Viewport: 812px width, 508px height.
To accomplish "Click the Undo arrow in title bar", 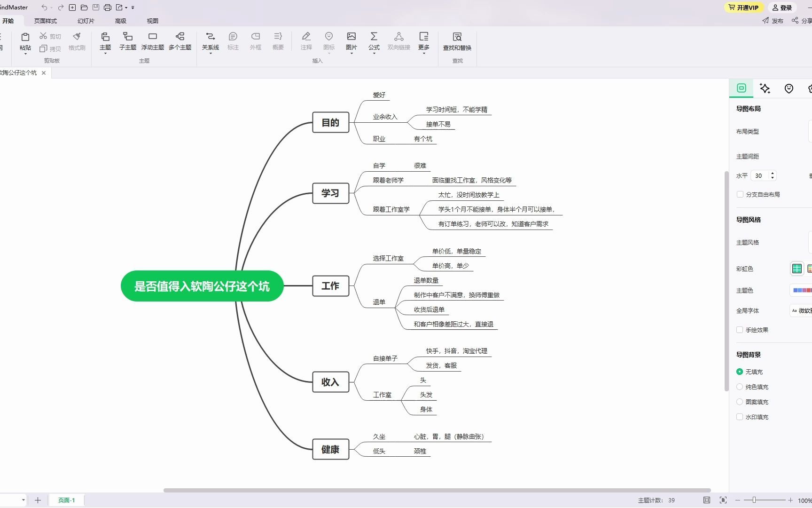I will click(44, 8).
